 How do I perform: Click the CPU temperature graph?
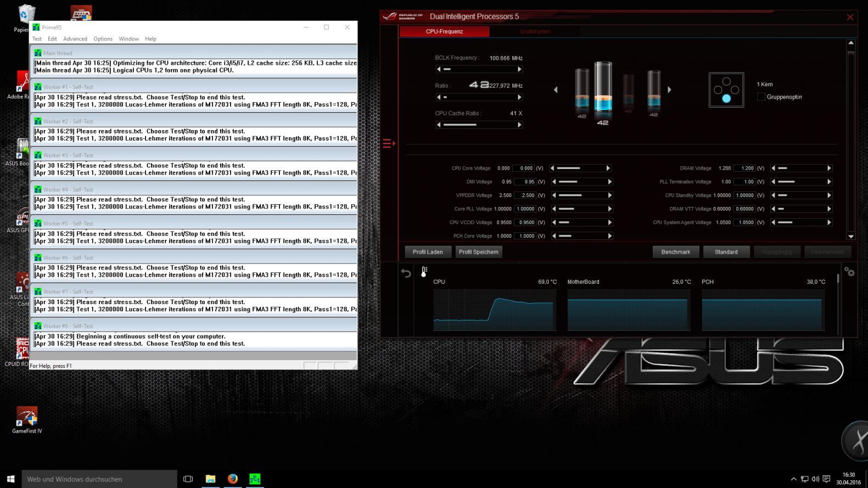pos(495,310)
